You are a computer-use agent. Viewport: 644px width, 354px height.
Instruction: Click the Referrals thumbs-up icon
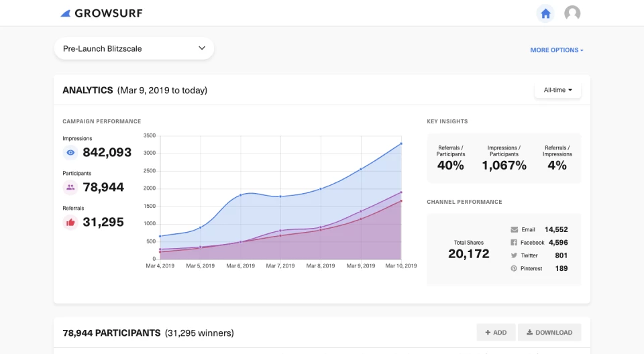tap(70, 222)
